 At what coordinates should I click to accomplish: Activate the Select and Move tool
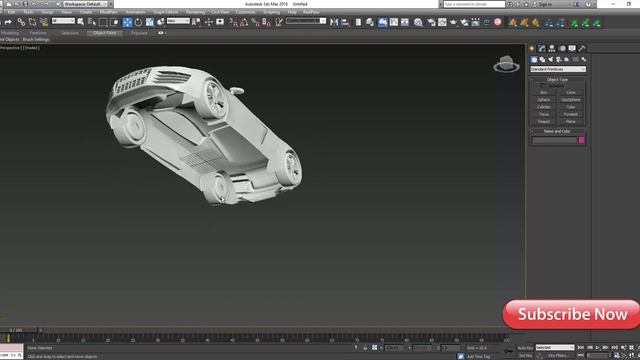pyautogui.click(x=127, y=22)
